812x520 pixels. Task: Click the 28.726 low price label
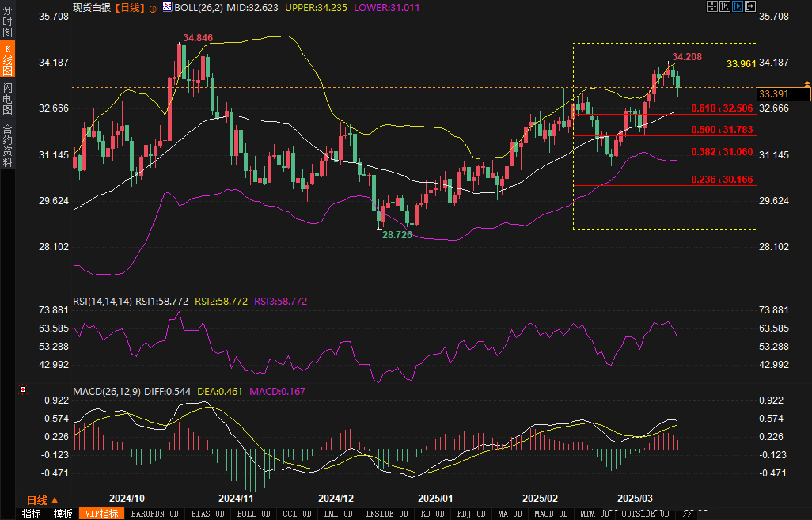397,235
